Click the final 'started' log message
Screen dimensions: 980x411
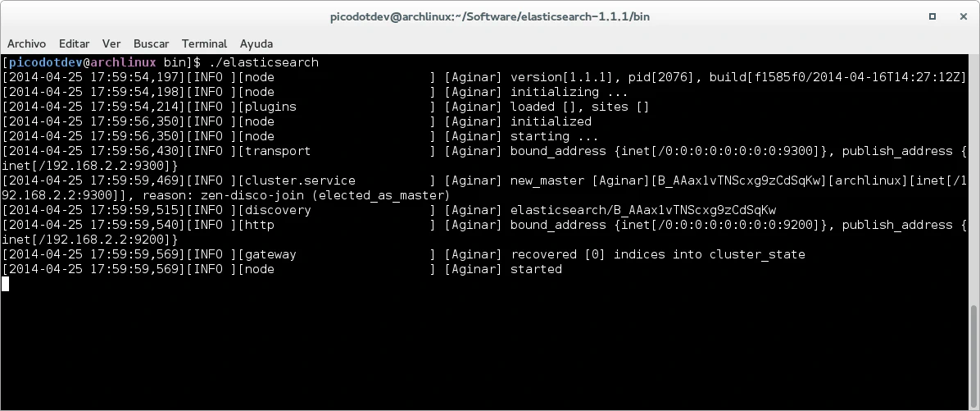point(536,269)
